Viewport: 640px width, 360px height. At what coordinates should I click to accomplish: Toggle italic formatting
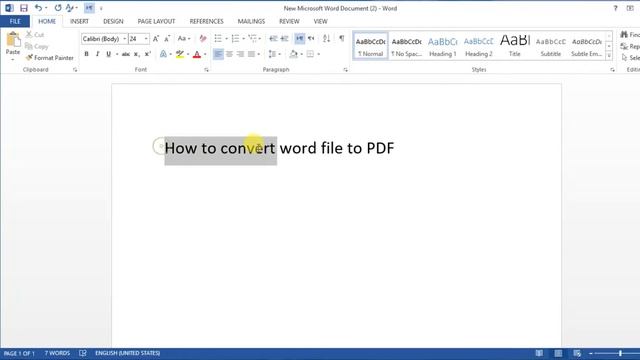tap(97, 54)
